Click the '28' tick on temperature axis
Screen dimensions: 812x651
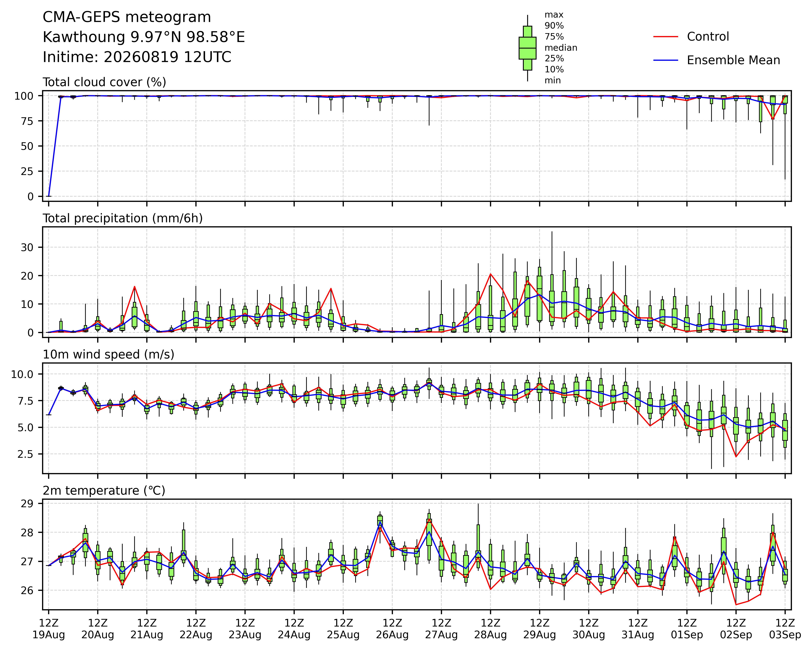click(x=27, y=533)
